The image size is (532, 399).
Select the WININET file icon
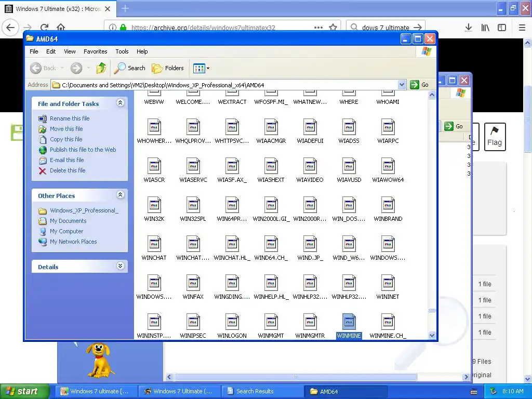coord(388,283)
